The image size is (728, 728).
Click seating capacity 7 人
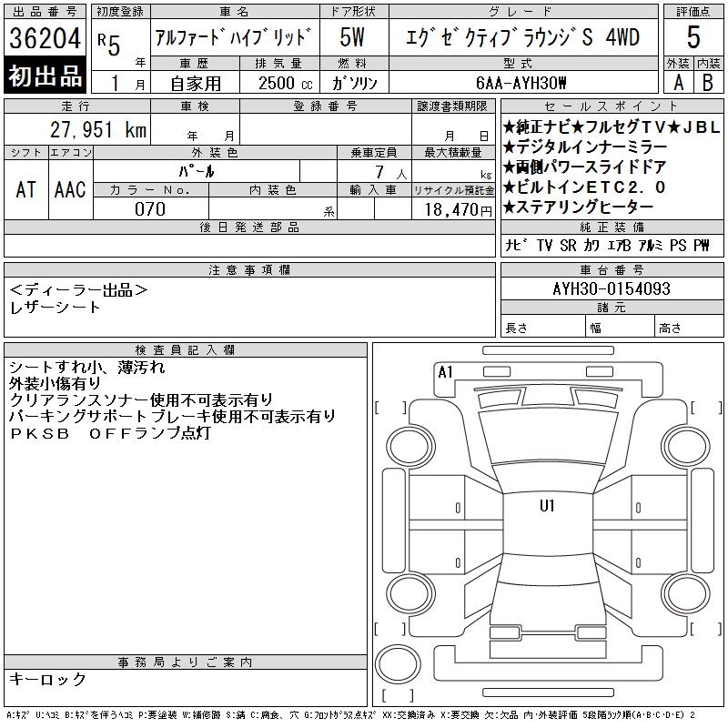(x=391, y=173)
